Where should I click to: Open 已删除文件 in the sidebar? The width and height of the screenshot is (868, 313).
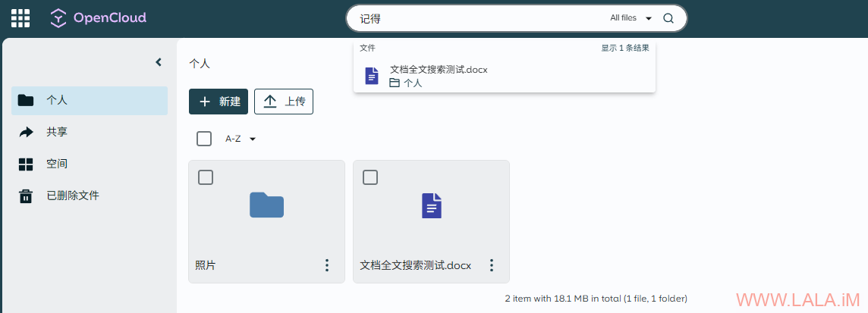(72, 196)
